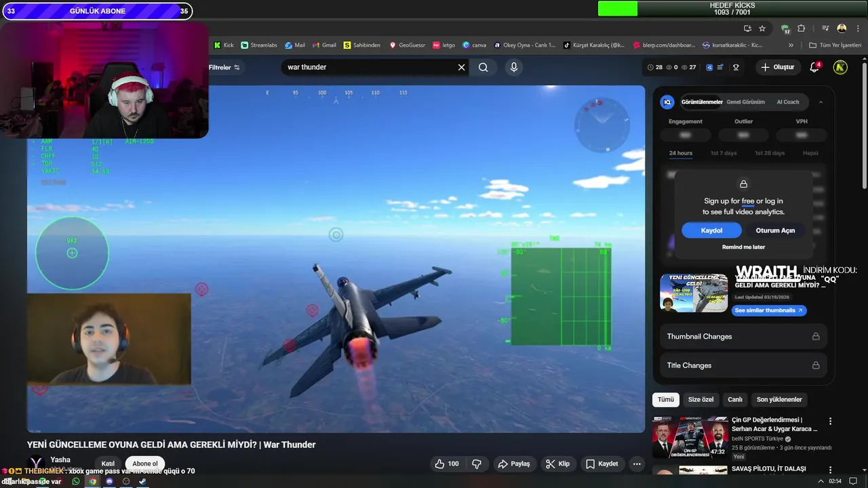The width and height of the screenshot is (868, 488).
Task: Click the vidIQ panel video thumbnail preview
Action: coord(694,293)
